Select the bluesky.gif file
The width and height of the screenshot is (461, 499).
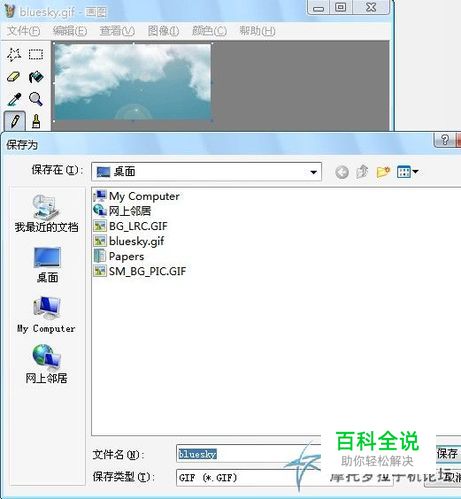[x=129, y=241]
